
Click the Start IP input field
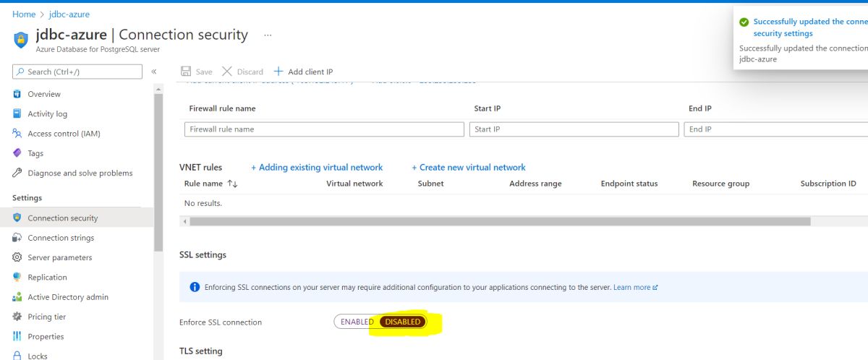coord(576,129)
